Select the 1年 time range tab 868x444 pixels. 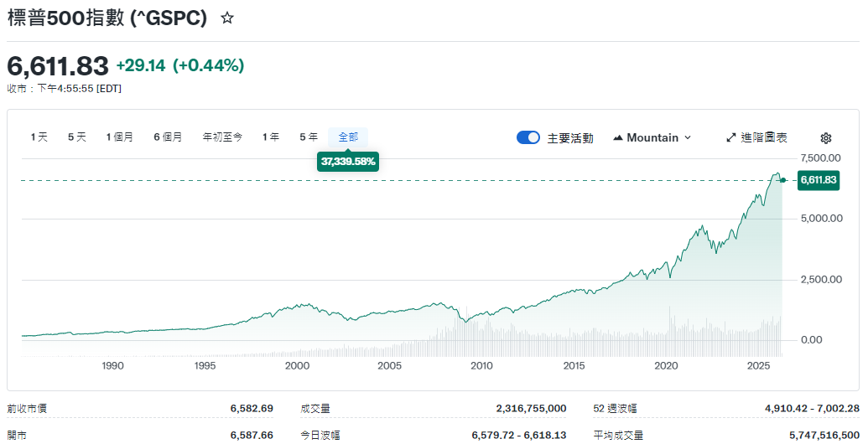[x=271, y=137]
